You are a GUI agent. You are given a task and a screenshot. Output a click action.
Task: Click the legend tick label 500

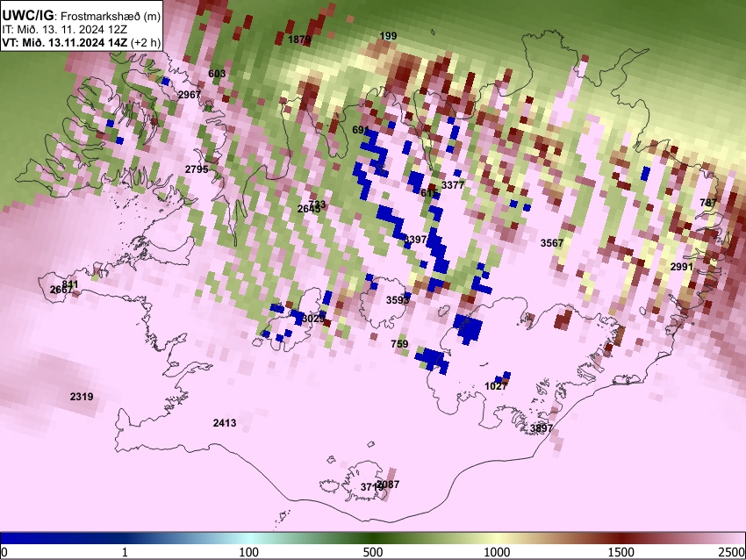pyautogui.click(x=372, y=552)
